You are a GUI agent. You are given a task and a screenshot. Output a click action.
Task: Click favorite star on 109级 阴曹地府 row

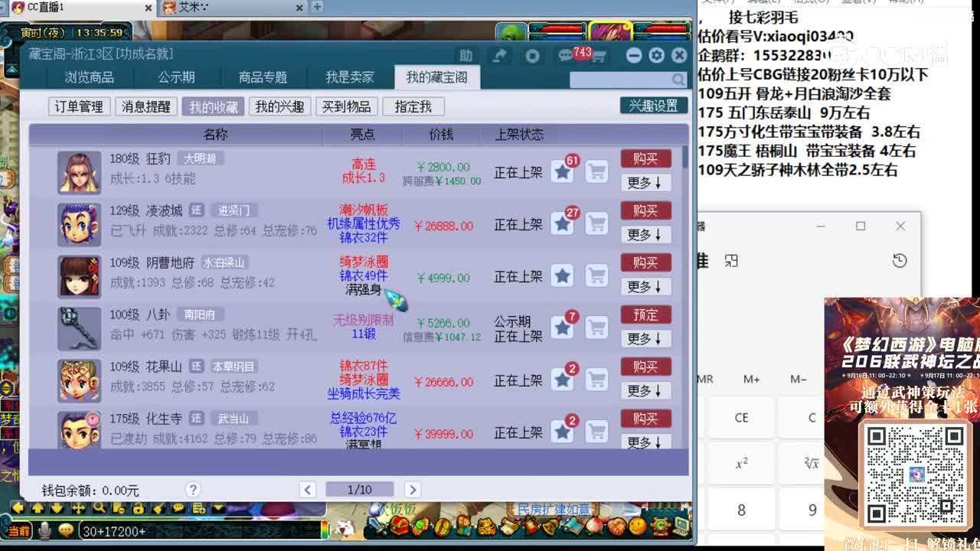(563, 276)
